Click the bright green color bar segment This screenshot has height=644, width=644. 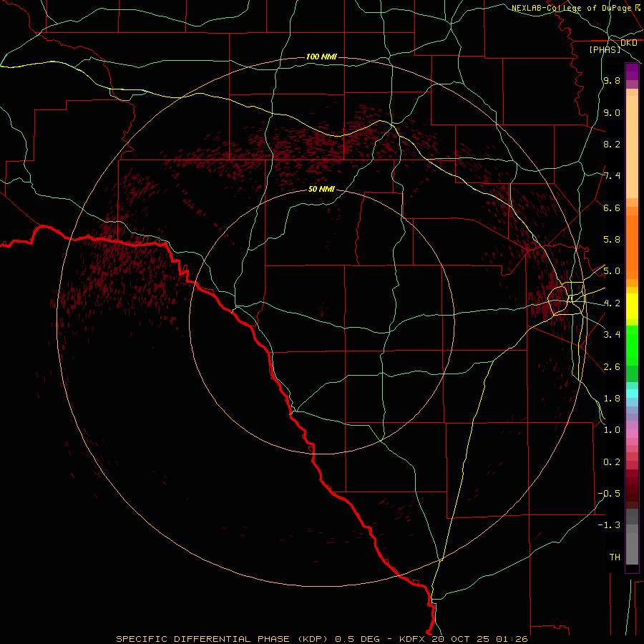[x=632, y=346]
